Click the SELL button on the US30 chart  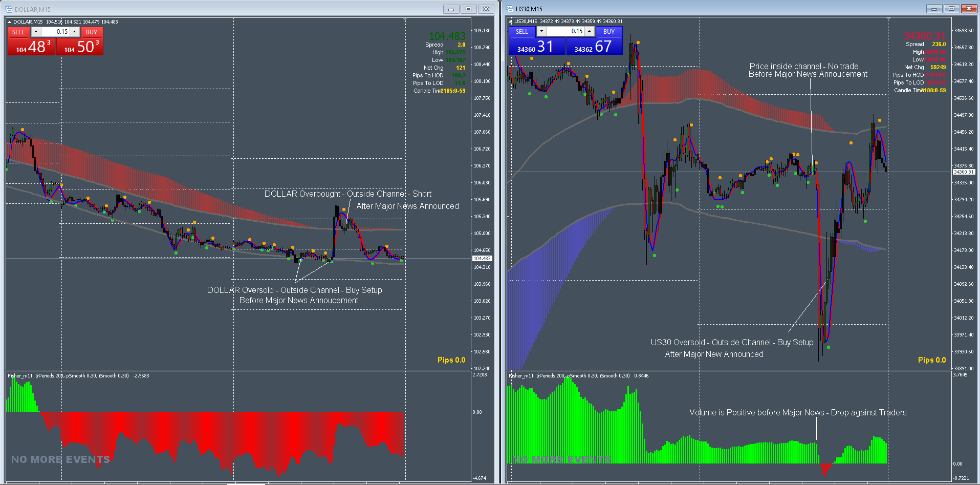521,31
